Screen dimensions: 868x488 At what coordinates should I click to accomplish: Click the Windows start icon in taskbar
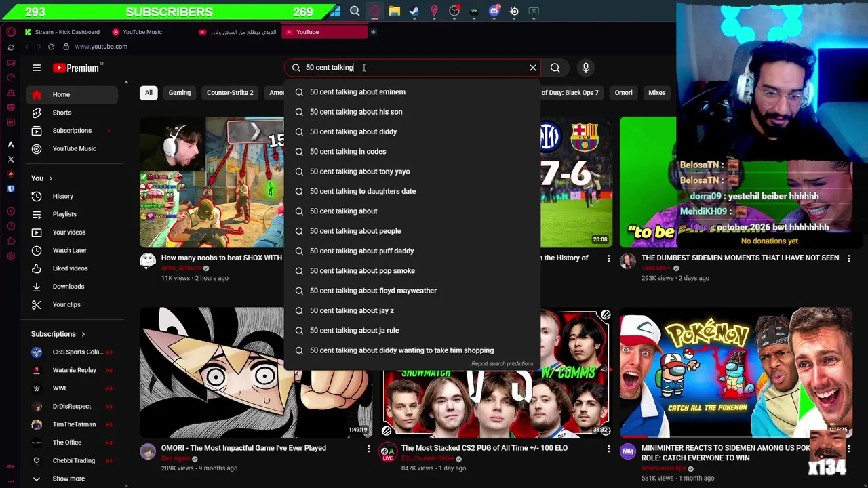(x=335, y=11)
